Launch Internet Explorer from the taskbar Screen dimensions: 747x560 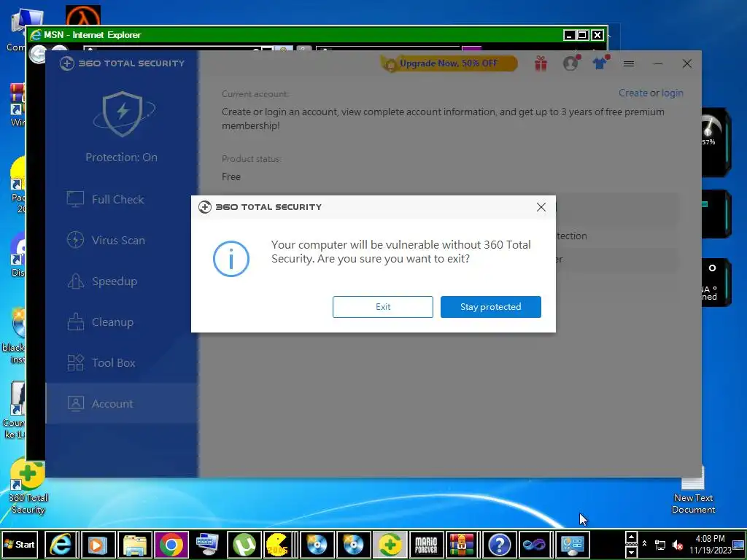(x=61, y=544)
